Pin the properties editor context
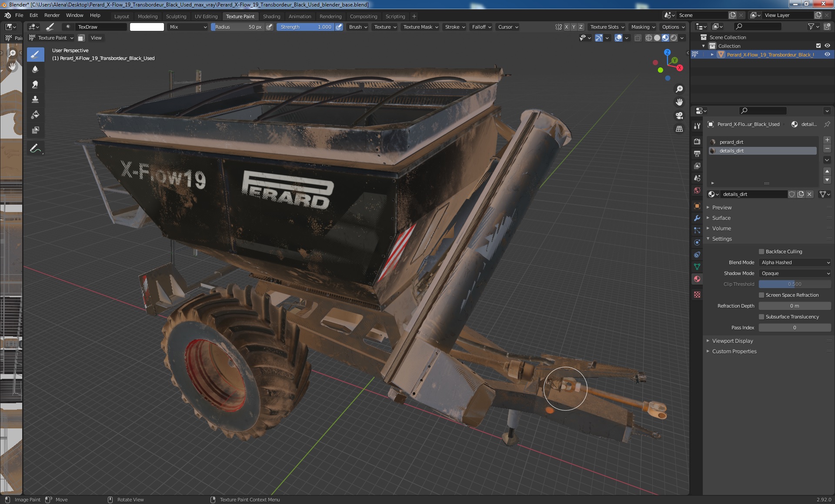835x504 pixels. tap(827, 124)
